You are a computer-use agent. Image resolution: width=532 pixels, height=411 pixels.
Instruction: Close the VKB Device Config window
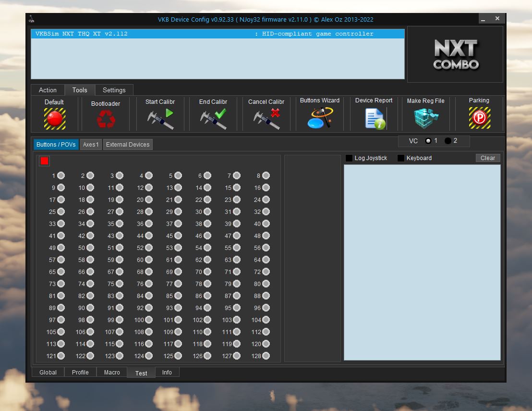click(x=497, y=19)
